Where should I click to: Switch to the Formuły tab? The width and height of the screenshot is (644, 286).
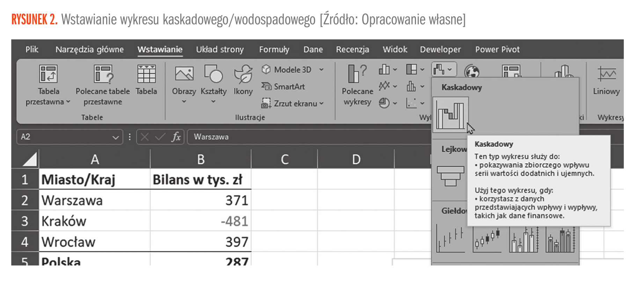tap(274, 50)
